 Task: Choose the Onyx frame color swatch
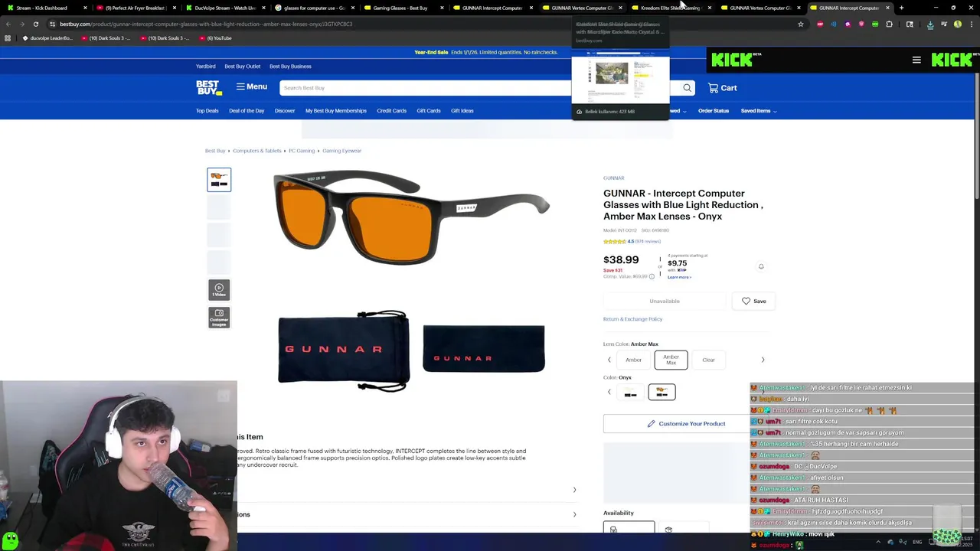(661, 392)
